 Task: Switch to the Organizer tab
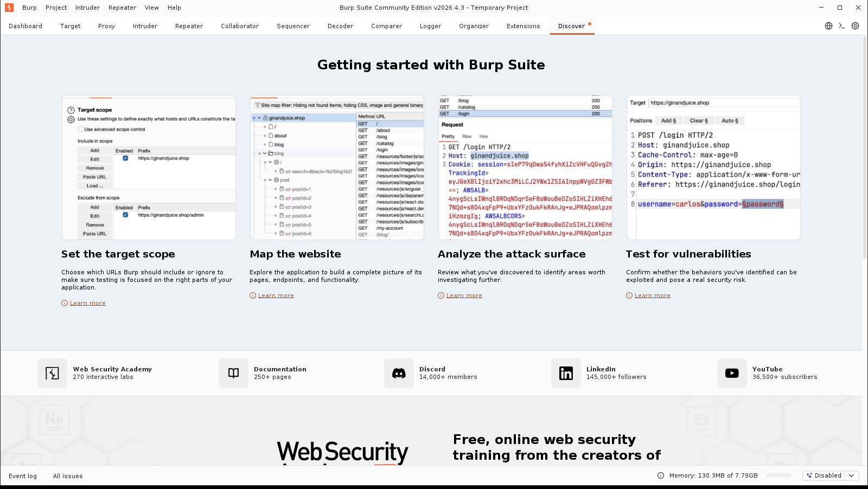[x=474, y=26]
